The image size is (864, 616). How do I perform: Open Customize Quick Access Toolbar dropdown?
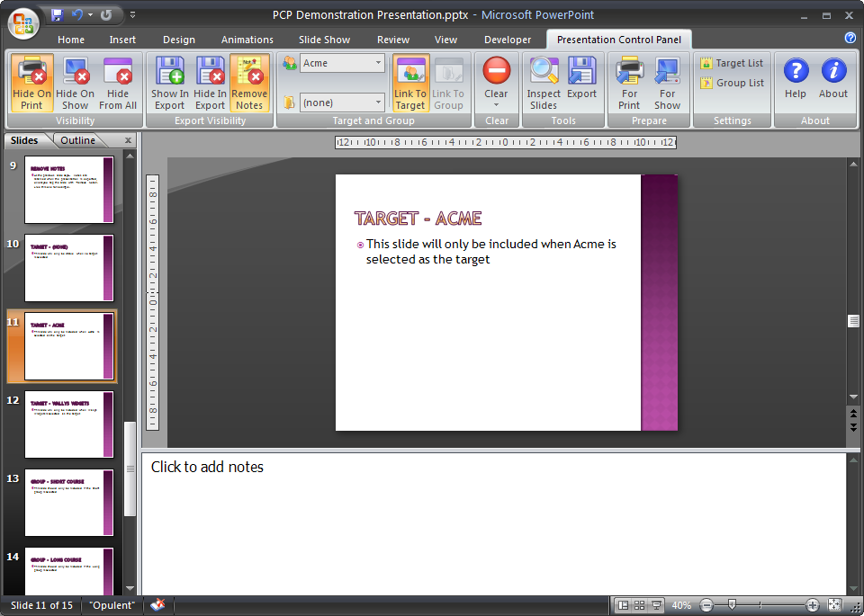click(133, 15)
